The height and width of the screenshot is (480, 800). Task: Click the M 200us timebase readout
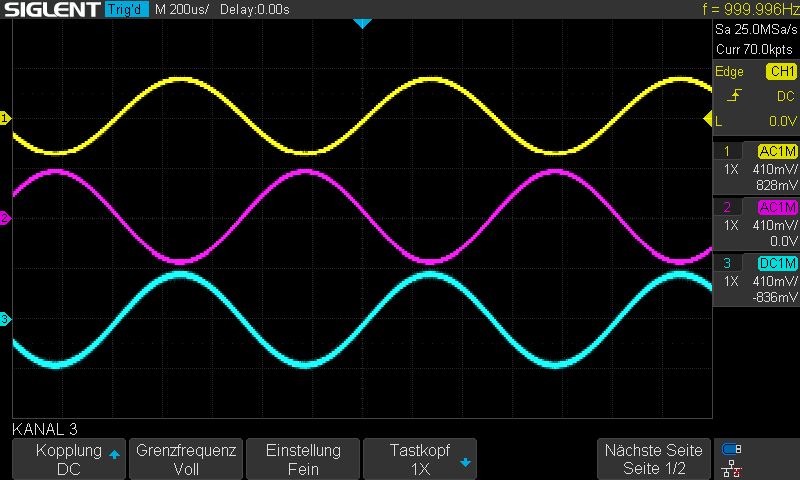[x=182, y=9]
